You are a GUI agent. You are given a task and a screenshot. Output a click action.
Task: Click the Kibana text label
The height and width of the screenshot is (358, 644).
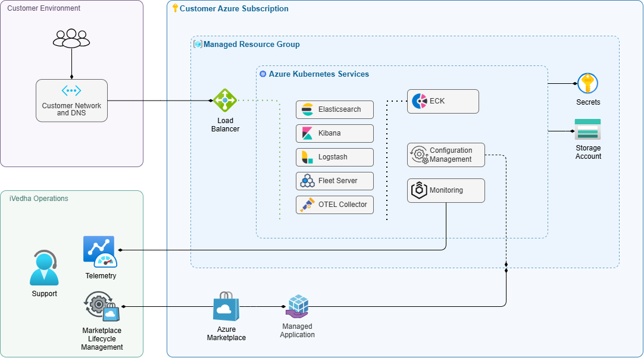point(329,133)
